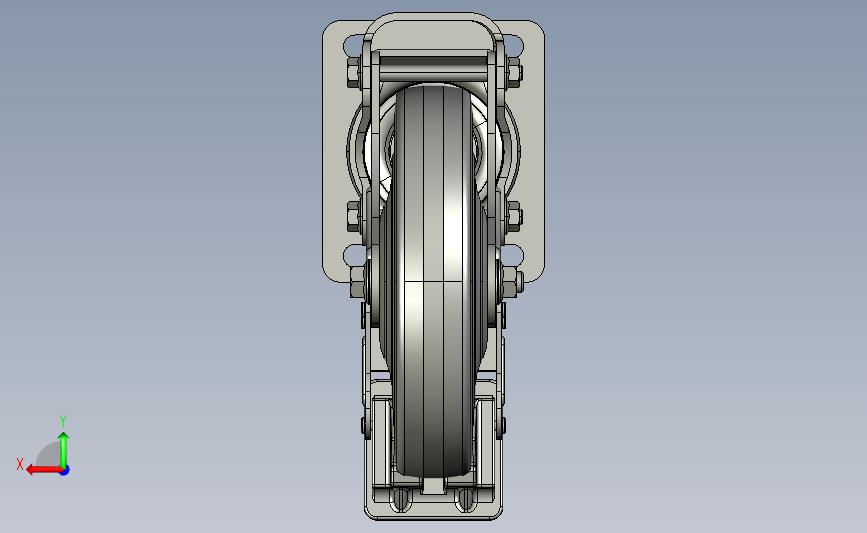Click the red X axis arrow on triad
The image size is (867, 533).
tap(44, 470)
